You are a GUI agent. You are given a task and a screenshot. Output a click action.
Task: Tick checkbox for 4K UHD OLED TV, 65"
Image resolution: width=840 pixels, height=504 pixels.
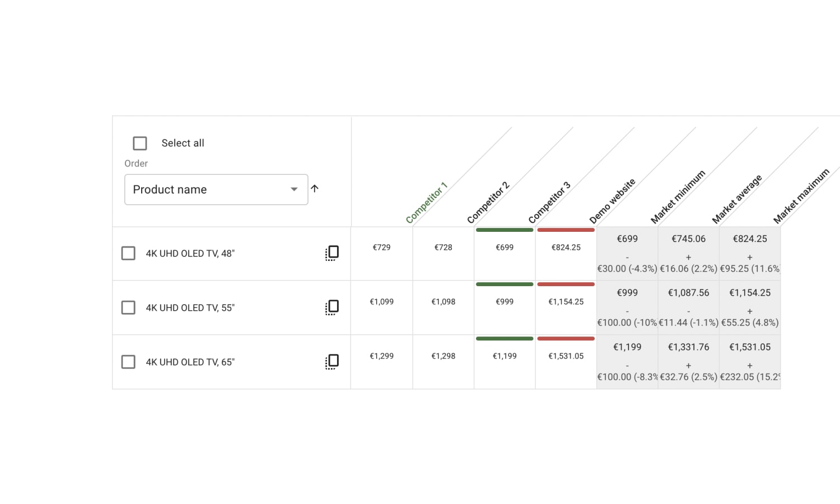(x=128, y=362)
